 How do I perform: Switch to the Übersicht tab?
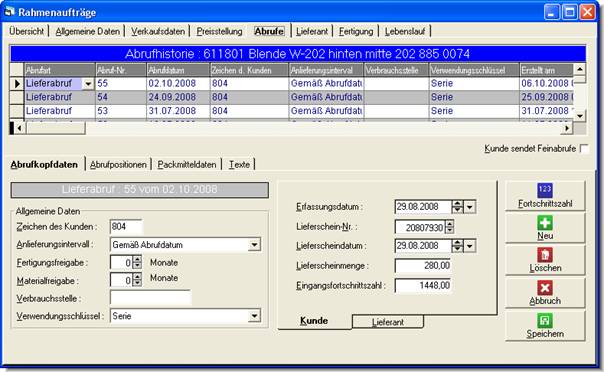tap(27, 31)
